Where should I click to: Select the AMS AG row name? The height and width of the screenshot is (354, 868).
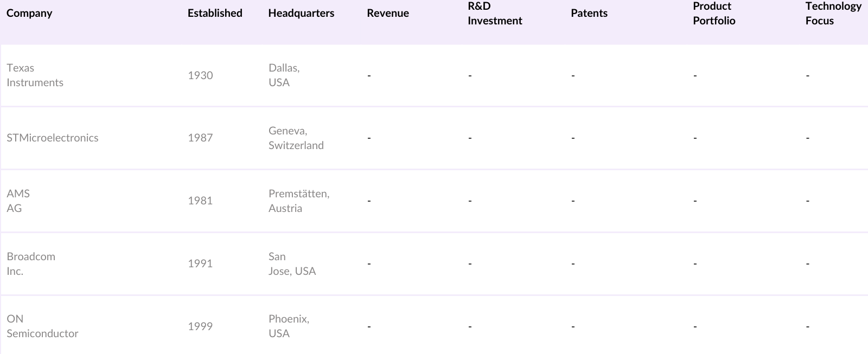click(x=18, y=201)
